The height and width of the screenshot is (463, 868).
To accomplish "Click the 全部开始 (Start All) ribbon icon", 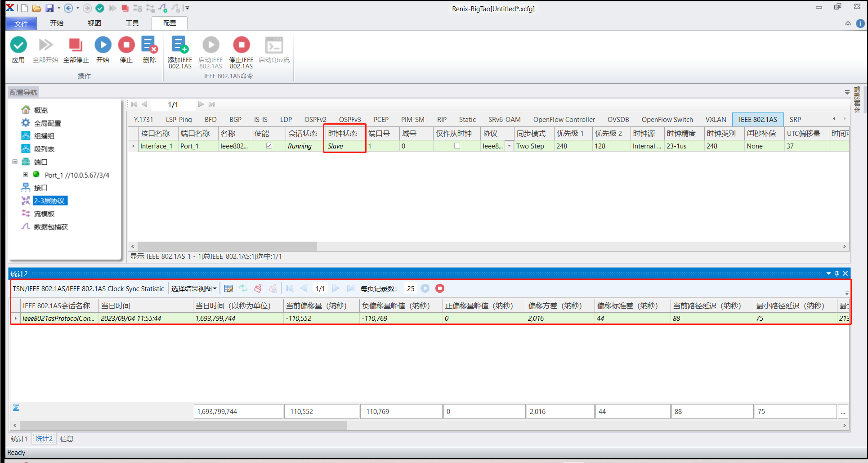I will click(x=45, y=45).
